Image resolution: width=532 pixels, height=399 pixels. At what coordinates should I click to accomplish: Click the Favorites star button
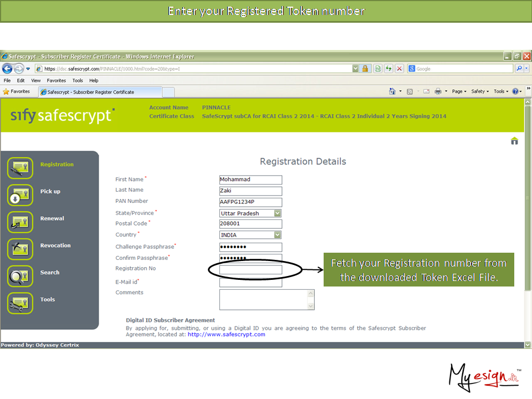[17, 91]
